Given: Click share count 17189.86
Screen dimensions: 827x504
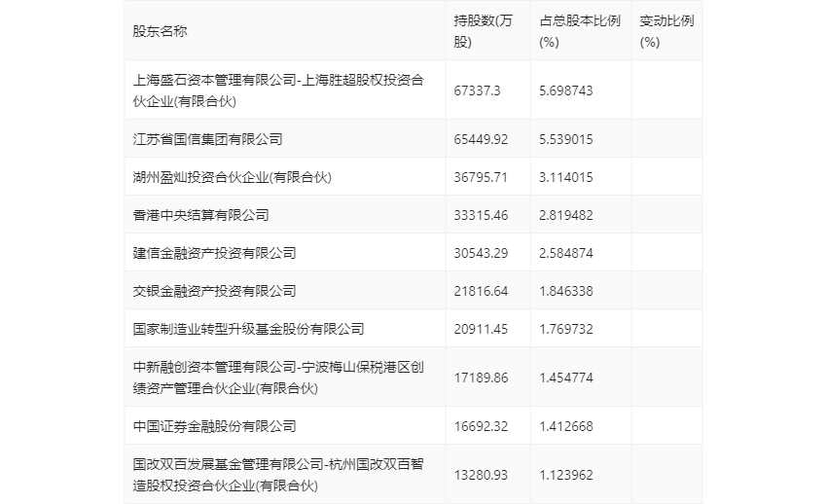Looking at the screenshot, I should click(481, 378).
